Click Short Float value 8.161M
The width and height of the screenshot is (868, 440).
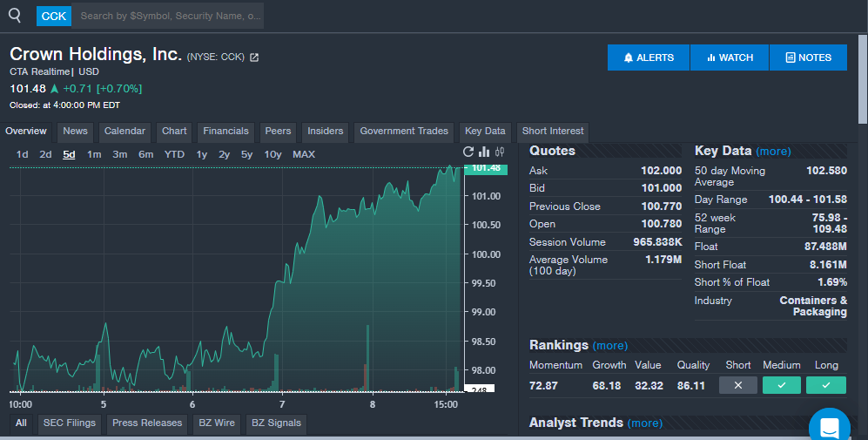pos(828,265)
